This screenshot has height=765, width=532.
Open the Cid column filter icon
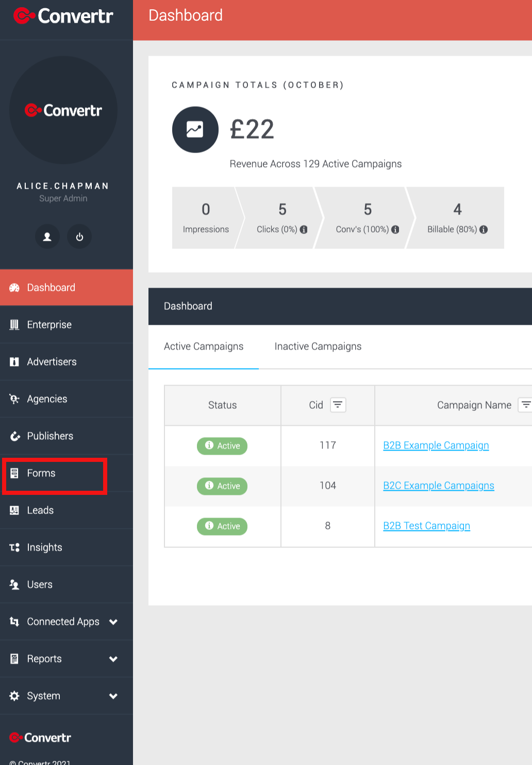338,405
